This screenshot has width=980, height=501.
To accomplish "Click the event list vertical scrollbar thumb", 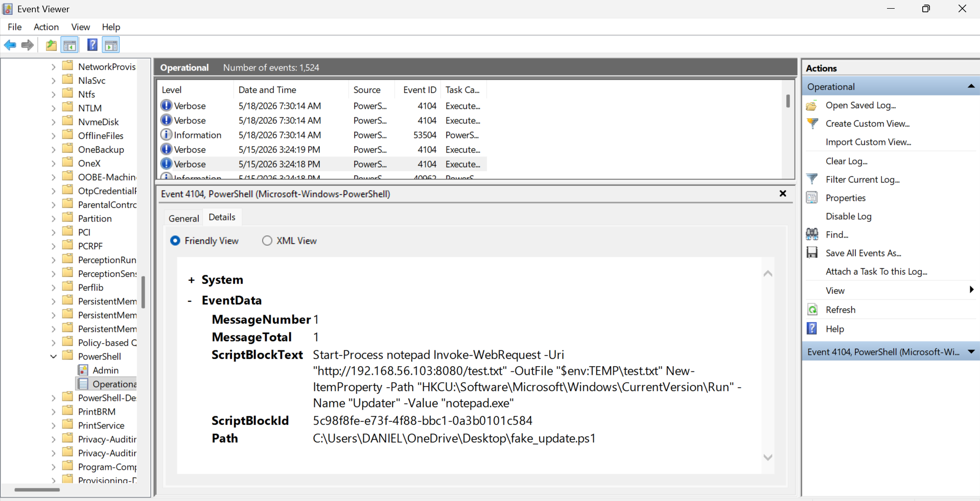I will click(x=788, y=101).
